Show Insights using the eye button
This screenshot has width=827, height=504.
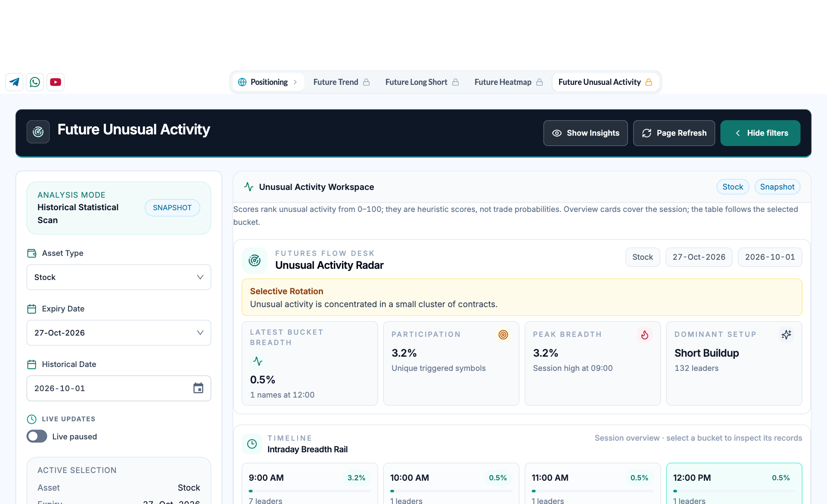coord(585,133)
